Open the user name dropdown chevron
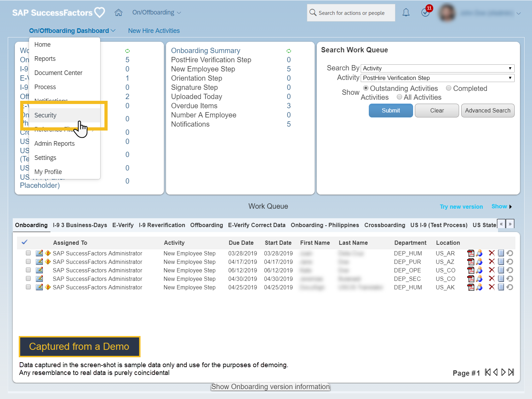Viewport: 532px width, 399px height. coord(519,13)
